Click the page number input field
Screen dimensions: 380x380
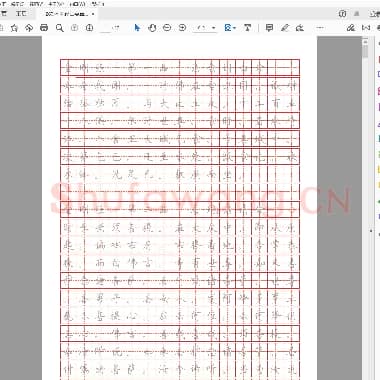pyautogui.click(x=105, y=28)
